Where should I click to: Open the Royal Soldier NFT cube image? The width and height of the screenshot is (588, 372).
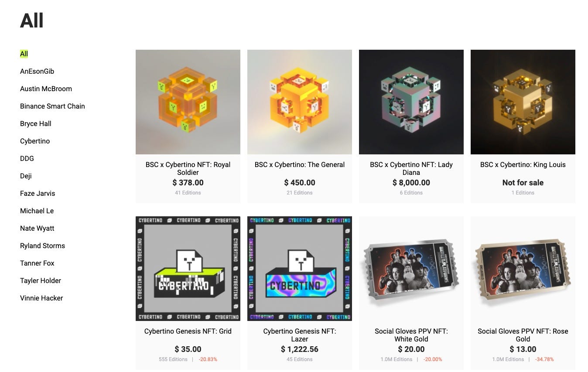pos(188,102)
